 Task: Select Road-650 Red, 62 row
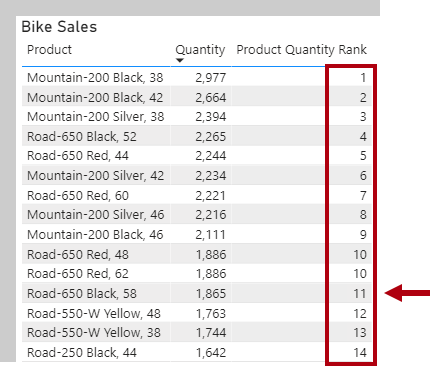click(197, 274)
